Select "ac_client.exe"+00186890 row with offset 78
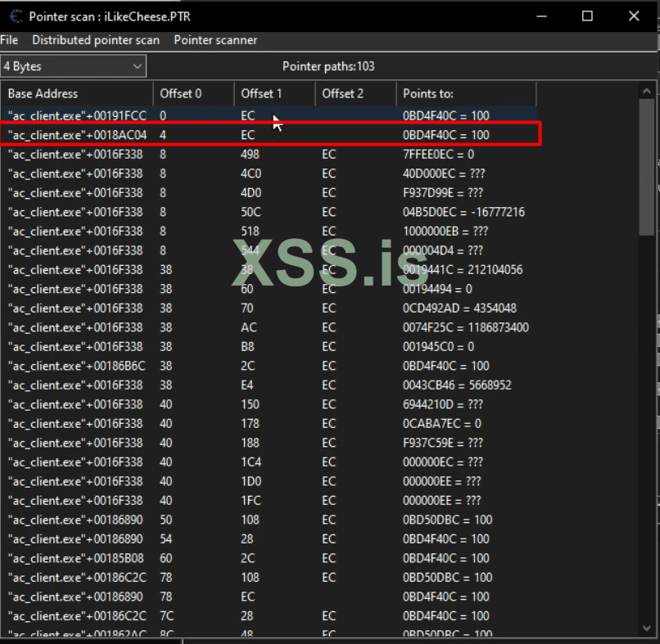 [x=269, y=597]
